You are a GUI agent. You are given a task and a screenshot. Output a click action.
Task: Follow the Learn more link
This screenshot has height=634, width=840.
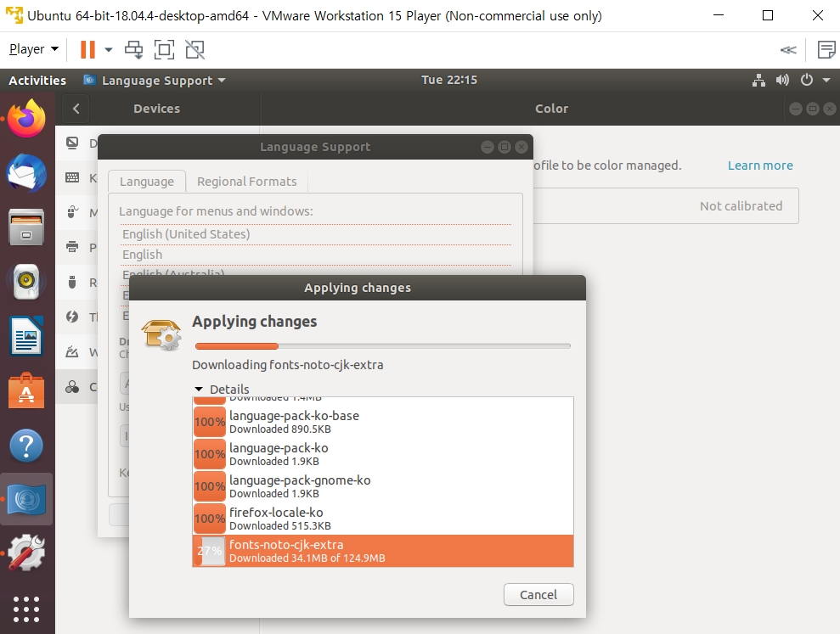point(760,166)
